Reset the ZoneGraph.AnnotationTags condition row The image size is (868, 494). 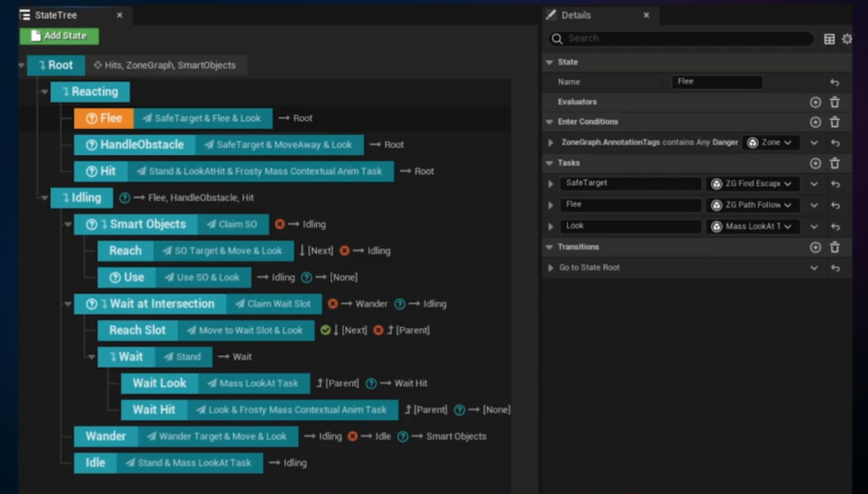835,143
